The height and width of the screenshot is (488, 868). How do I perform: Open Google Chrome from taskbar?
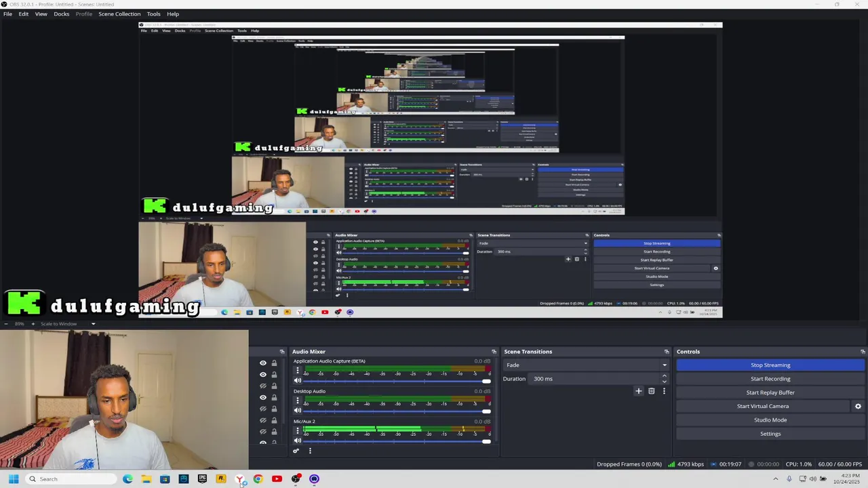click(258, 479)
